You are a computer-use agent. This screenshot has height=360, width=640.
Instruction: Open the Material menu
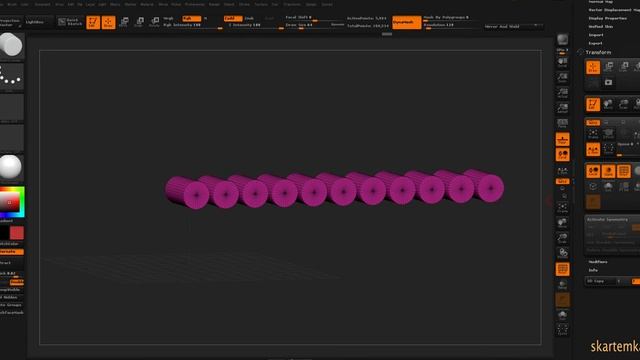coord(147,4)
